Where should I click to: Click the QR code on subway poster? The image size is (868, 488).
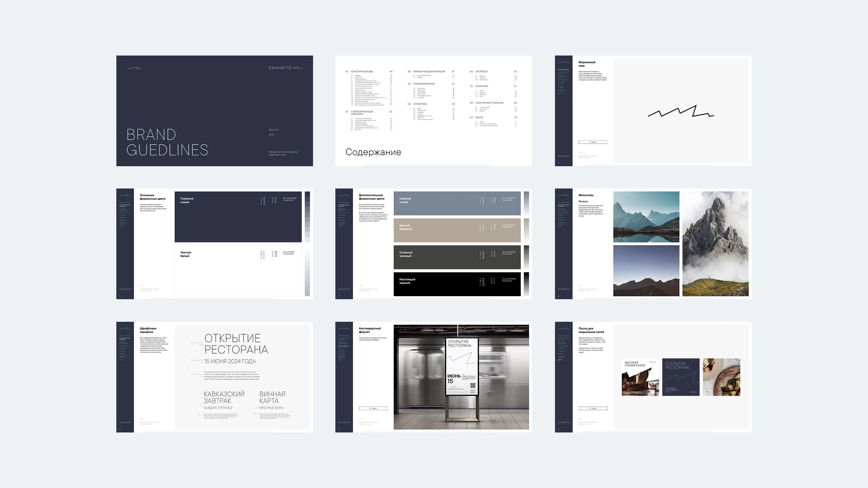[472, 386]
